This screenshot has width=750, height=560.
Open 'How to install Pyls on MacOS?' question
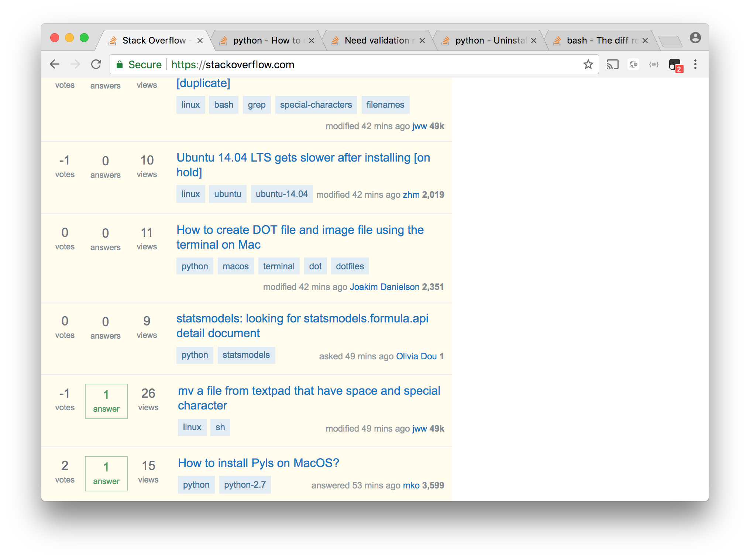pyautogui.click(x=258, y=463)
